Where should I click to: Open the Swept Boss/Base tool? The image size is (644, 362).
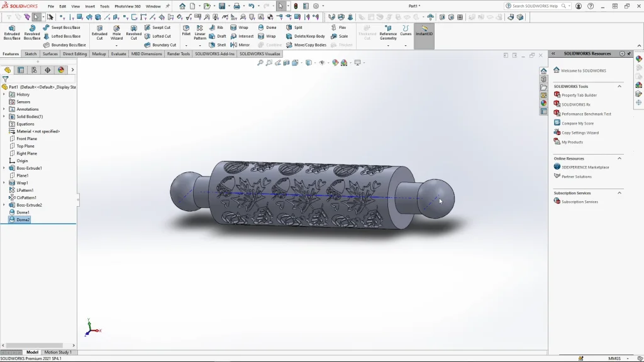tap(62, 28)
